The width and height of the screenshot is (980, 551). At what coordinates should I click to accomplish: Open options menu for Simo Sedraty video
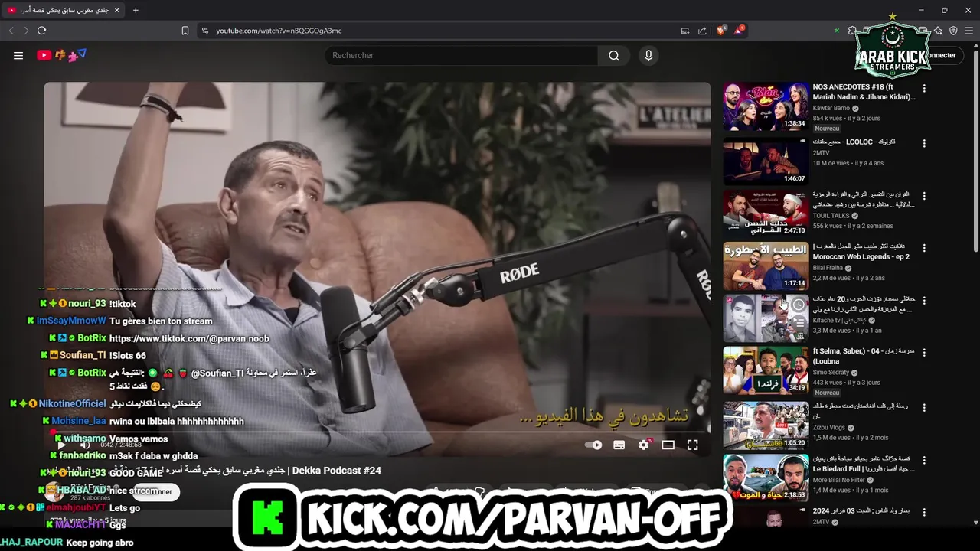coord(924,353)
